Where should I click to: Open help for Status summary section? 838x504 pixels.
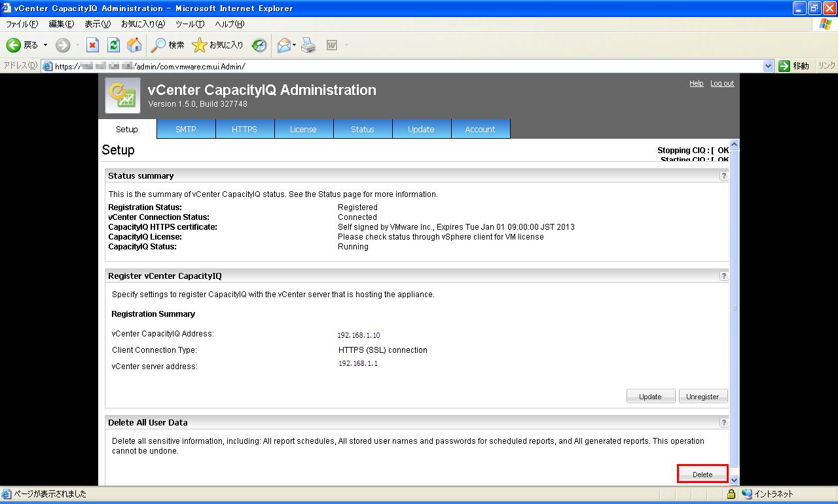tap(723, 176)
